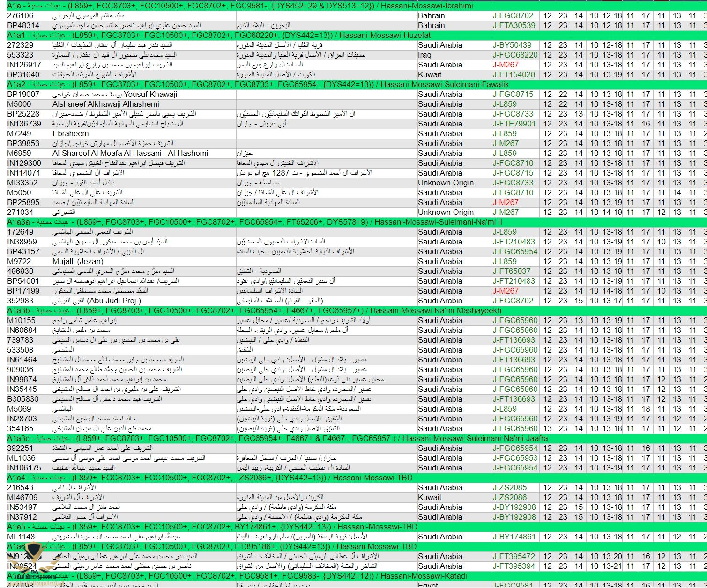Screen dimensions: 707x588
Task: Select name Alshareef Alkhawaji Alhashemi
Action: coord(106,104)
